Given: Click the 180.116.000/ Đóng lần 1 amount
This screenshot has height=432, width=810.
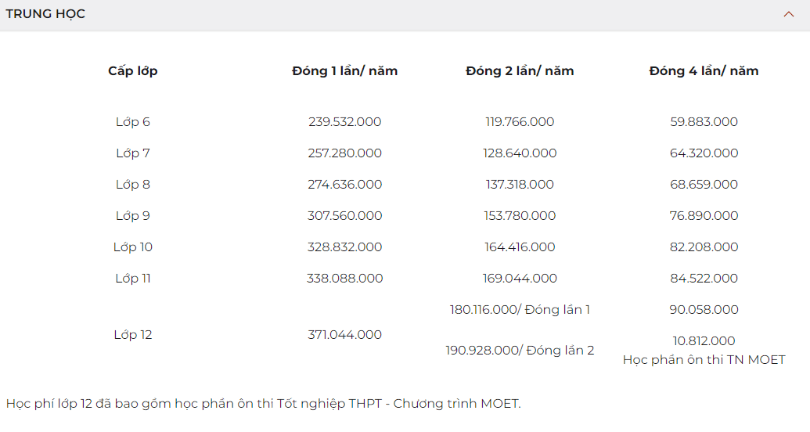Looking at the screenshot, I should (x=520, y=310).
